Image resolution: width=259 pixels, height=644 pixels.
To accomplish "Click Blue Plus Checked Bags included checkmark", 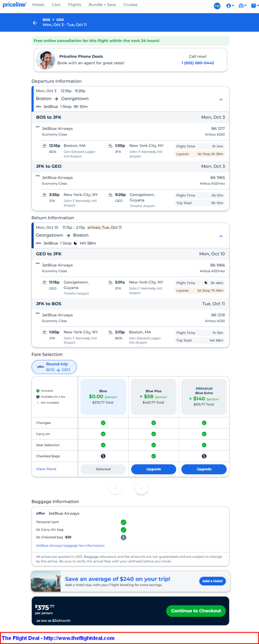I will pos(153,456).
